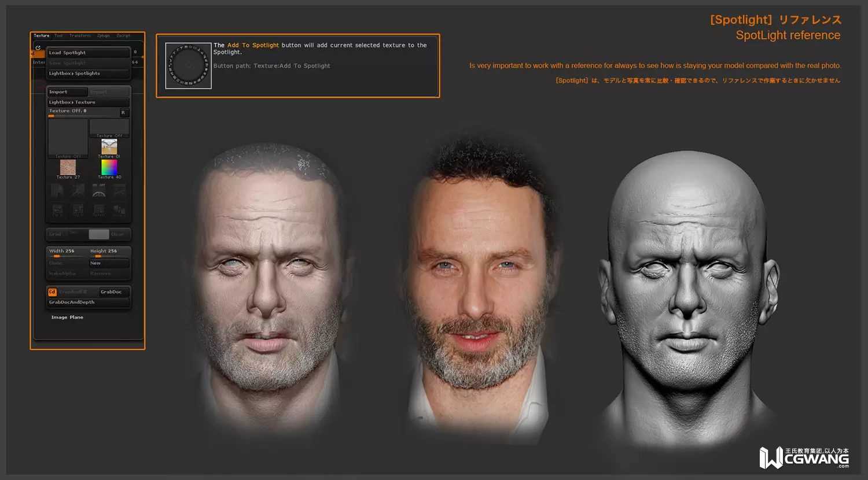Click the New texture button
Screen dimensions: 868x480
point(109,263)
